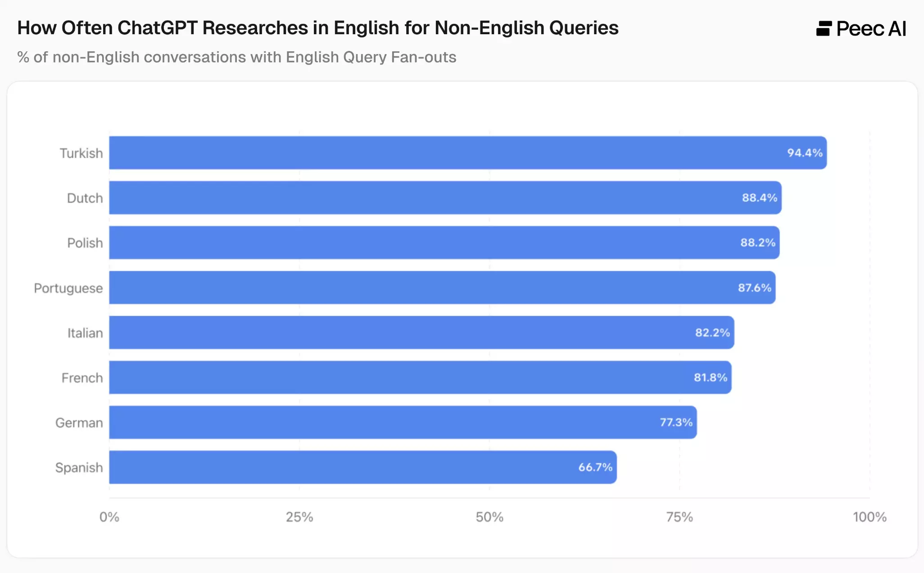Viewport: 924px width, 573px height.
Task: Click the Portuguese axis label
Action: [x=68, y=288]
